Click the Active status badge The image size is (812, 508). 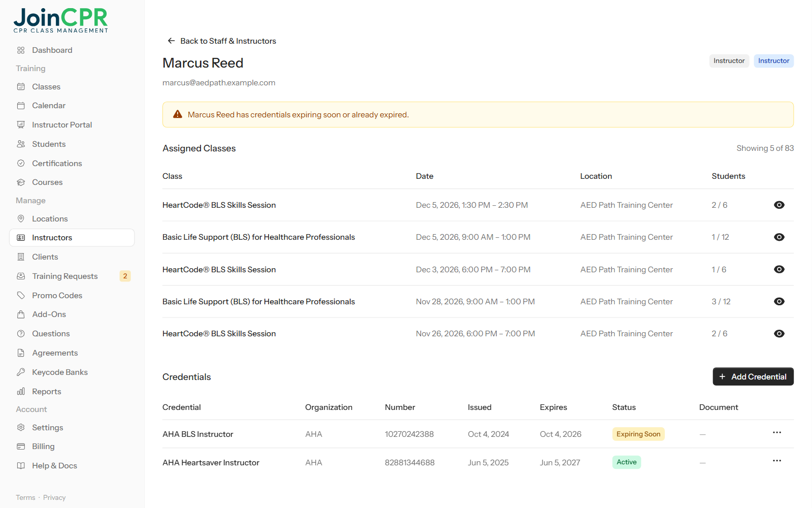(x=627, y=462)
